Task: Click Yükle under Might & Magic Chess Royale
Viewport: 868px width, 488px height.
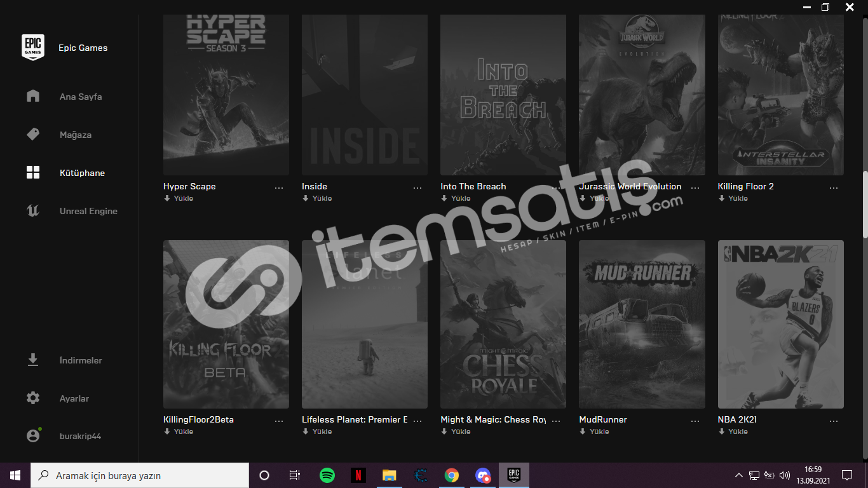Action: (456, 431)
